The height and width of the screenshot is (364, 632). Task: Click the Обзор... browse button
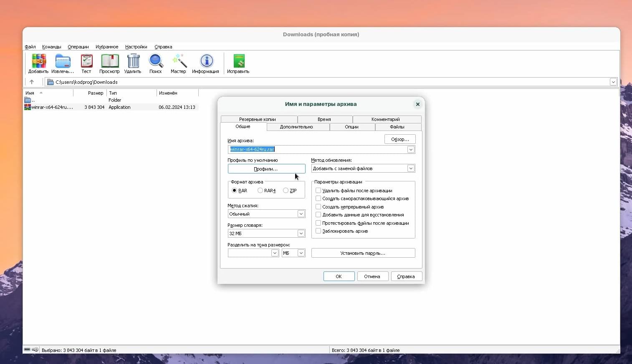click(400, 139)
